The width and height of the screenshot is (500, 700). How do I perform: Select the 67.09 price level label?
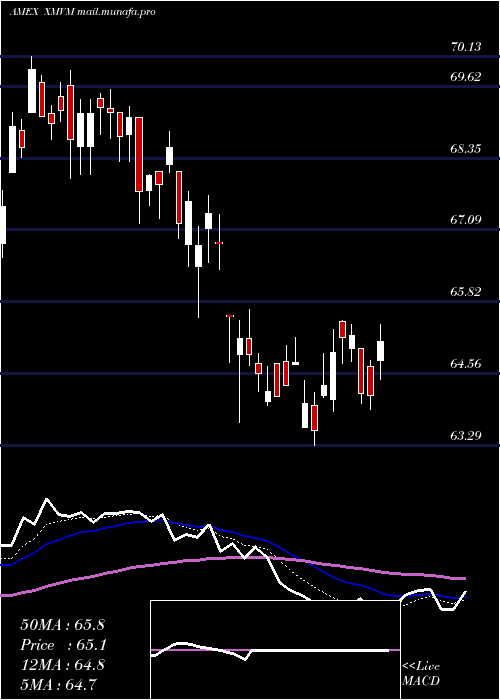coord(466,220)
